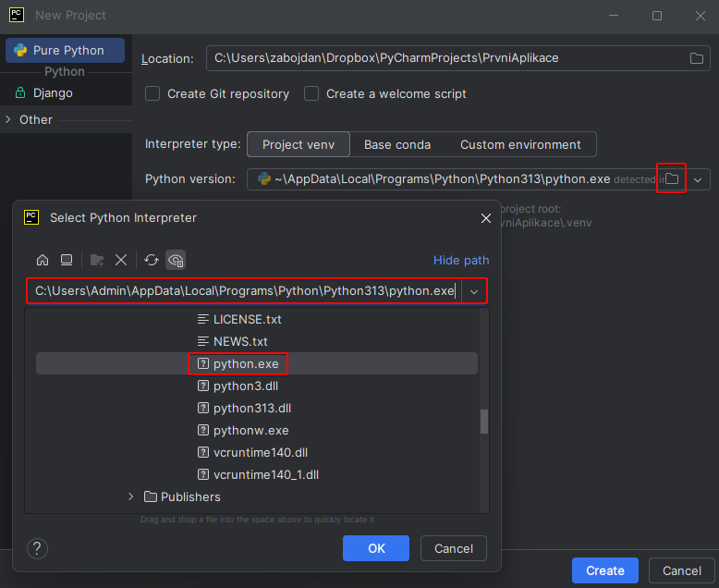Image resolution: width=719 pixels, height=588 pixels.
Task: Browse for Python version with folder icon
Action: tap(672, 178)
